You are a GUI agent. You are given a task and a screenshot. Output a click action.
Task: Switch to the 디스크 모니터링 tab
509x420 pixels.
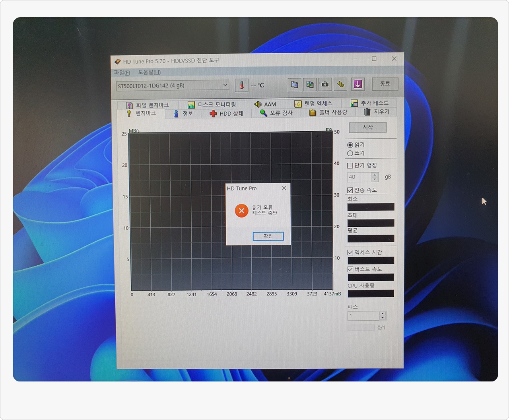[212, 104]
